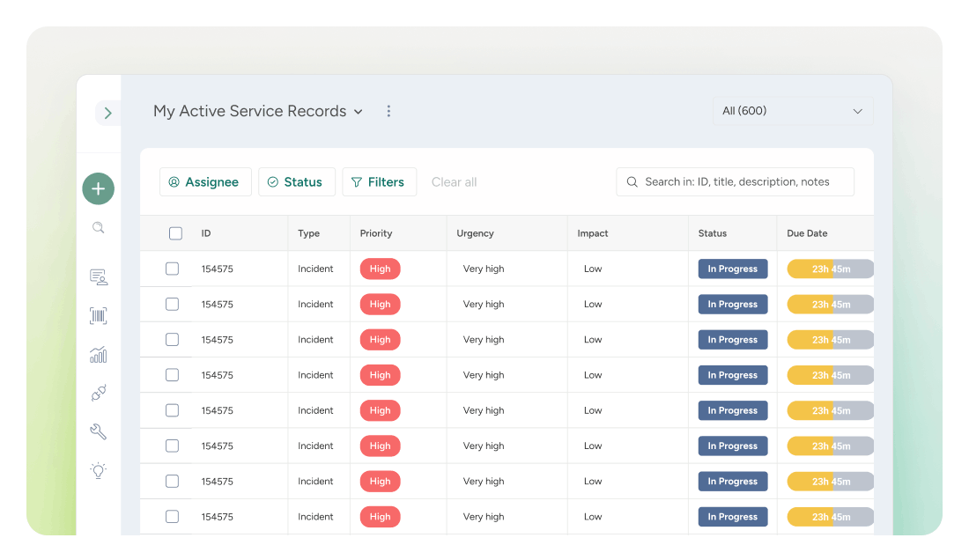
Task: Open the All (600) dropdown
Action: 792,111
